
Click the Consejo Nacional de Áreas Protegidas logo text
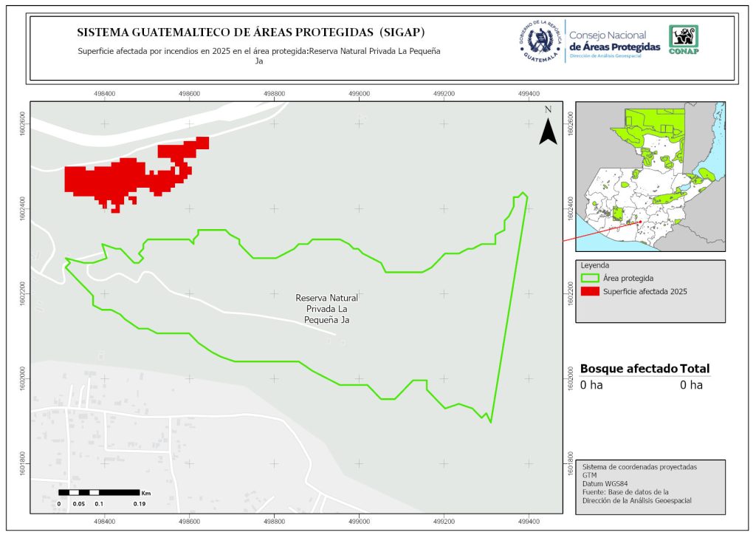pyautogui.click(x=614, y=41)
